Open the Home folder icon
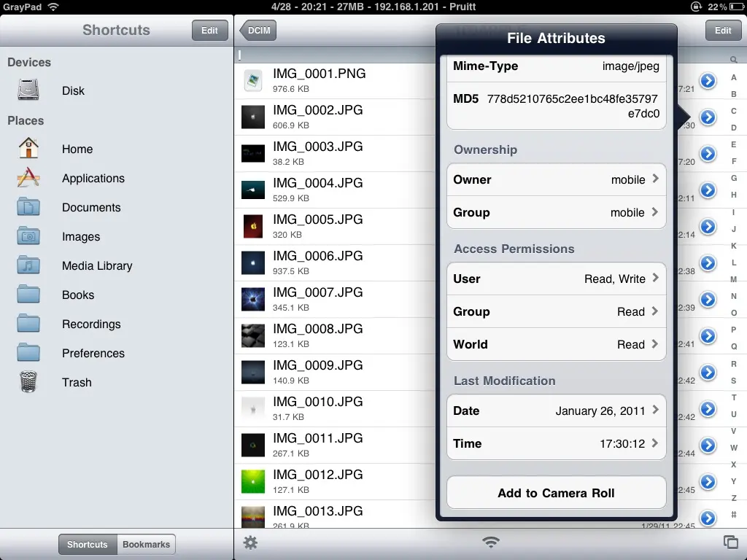This screenshot has height=560, width=747. click(28, 149)
